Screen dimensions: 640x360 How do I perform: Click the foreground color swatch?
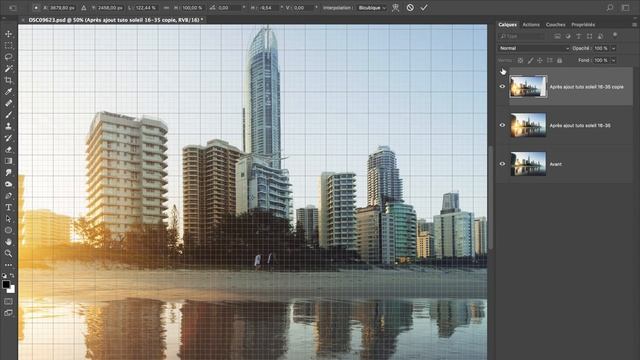click(5, 284)
